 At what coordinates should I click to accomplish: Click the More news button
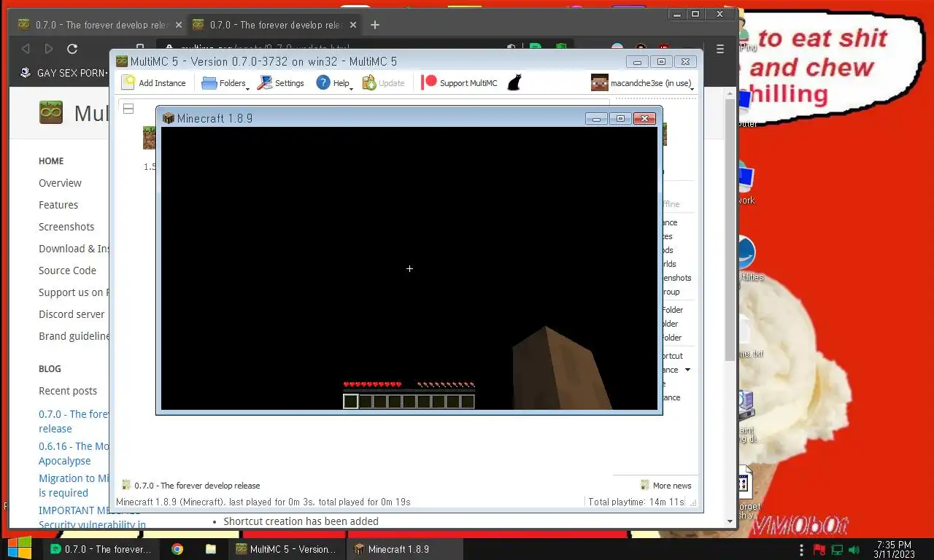665,486
